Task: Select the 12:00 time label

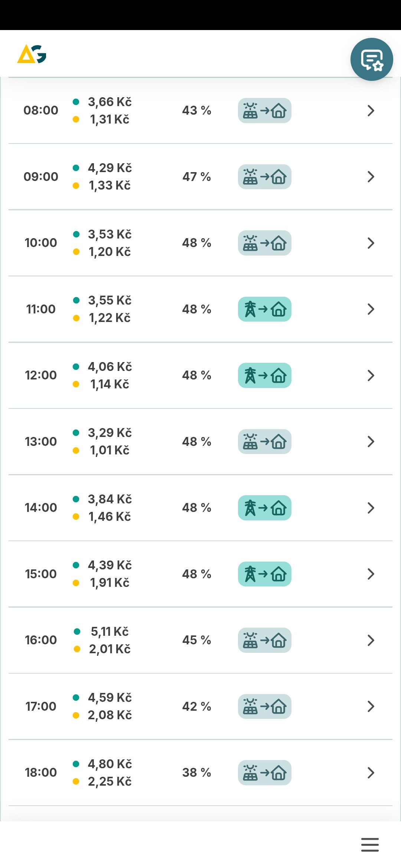Action: tap(41, 375)
